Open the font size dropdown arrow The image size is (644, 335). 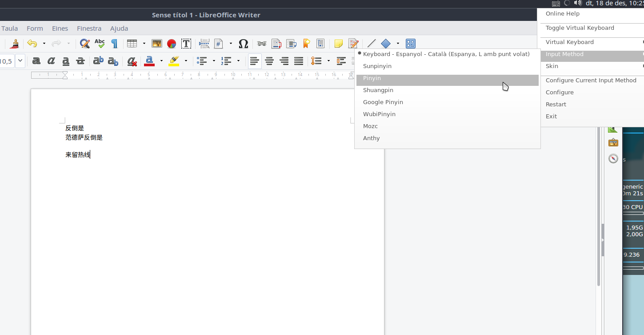(x=20, y=61)
